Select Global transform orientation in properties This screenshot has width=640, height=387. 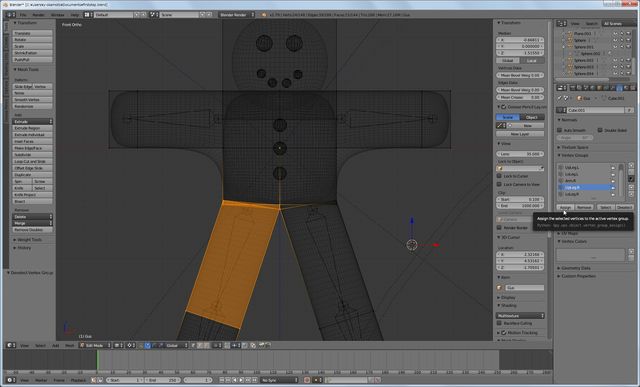click(508, 60)
